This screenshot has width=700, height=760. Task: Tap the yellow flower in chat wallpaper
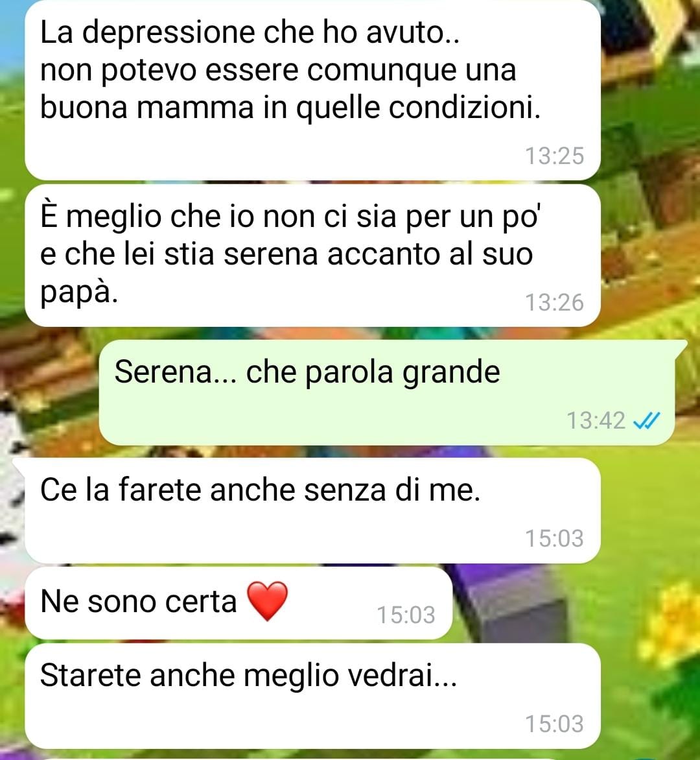click(671, 619)
